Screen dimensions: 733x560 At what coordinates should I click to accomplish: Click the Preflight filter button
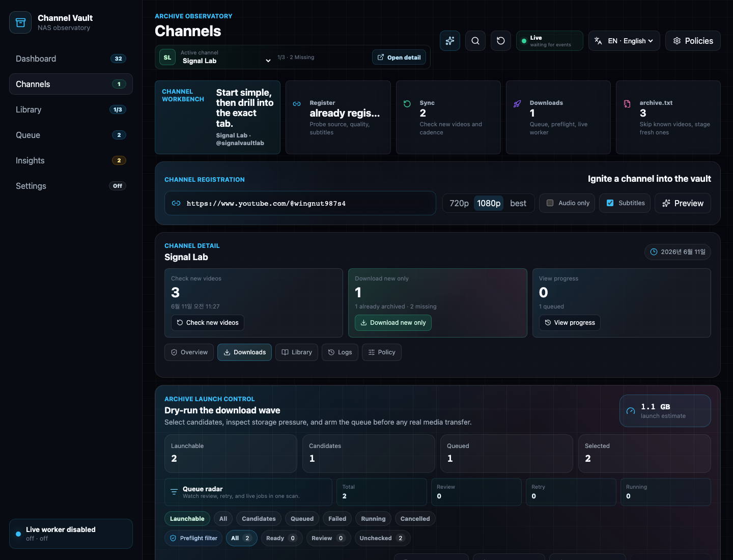(193, 538)
